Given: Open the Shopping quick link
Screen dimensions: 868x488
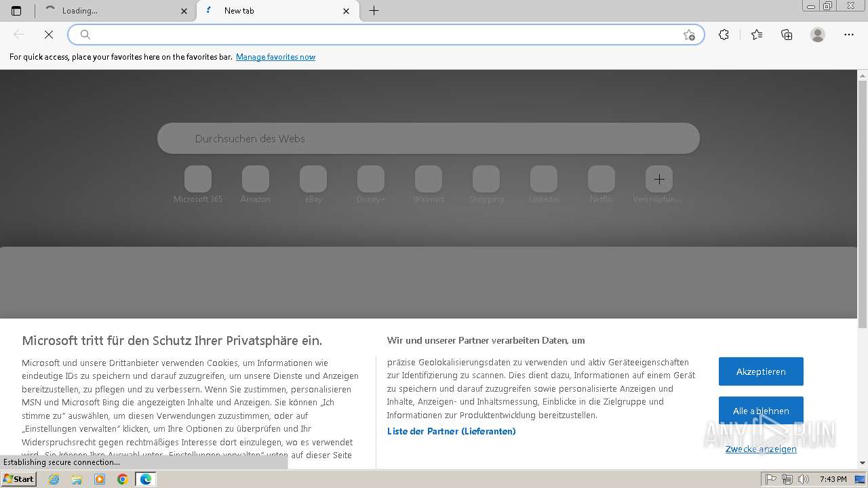Looking at the screenshot, I should click(x=486, y=184).
